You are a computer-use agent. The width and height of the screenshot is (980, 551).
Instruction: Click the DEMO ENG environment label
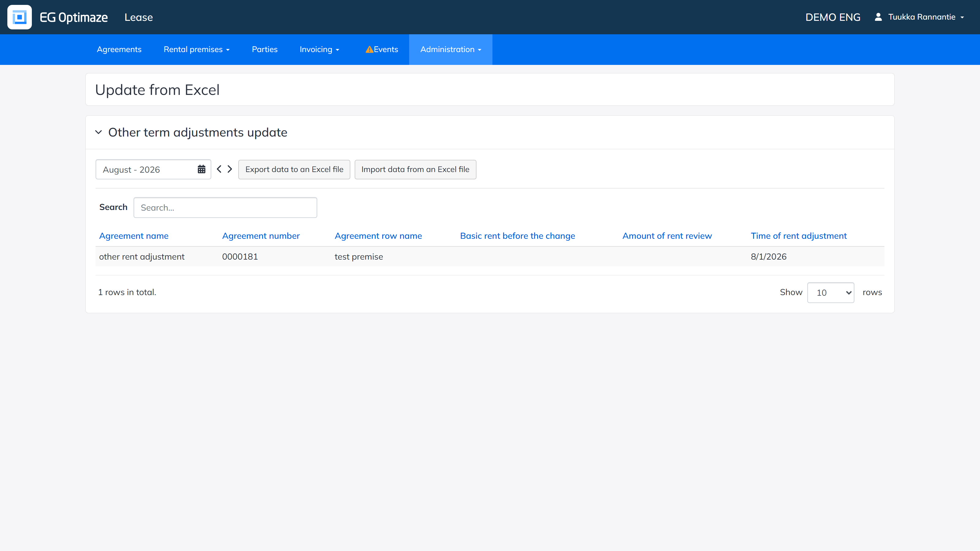coord(833,17)
